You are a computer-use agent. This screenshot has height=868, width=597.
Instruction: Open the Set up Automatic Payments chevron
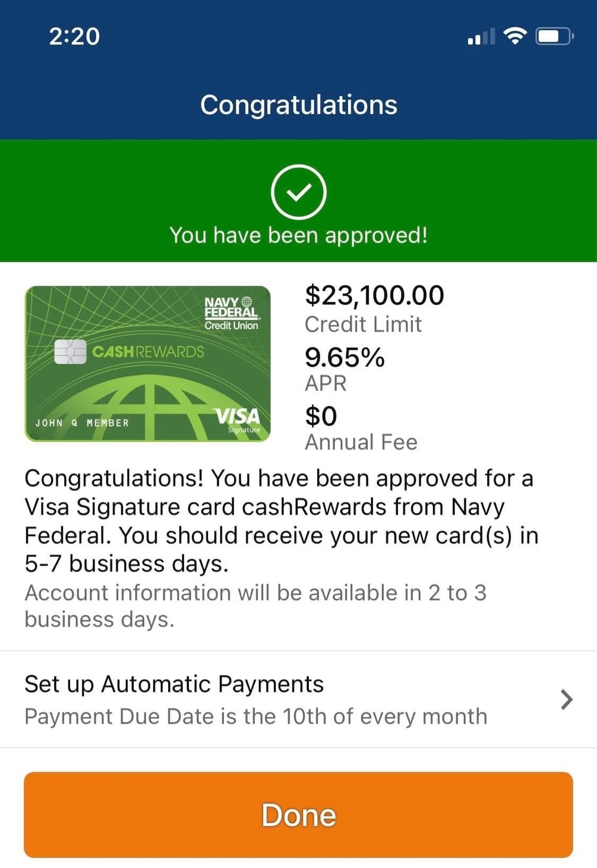click(x=567, y=699)
